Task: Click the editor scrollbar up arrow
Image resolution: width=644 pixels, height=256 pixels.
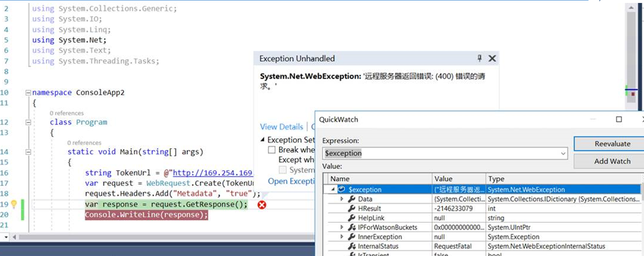Action: 631,7
